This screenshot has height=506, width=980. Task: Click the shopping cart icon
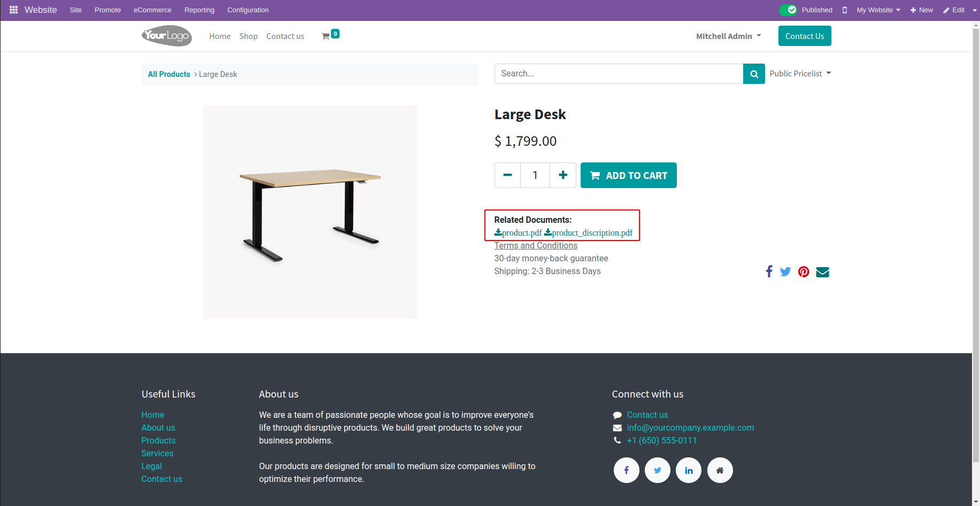(x=326, y=36)
